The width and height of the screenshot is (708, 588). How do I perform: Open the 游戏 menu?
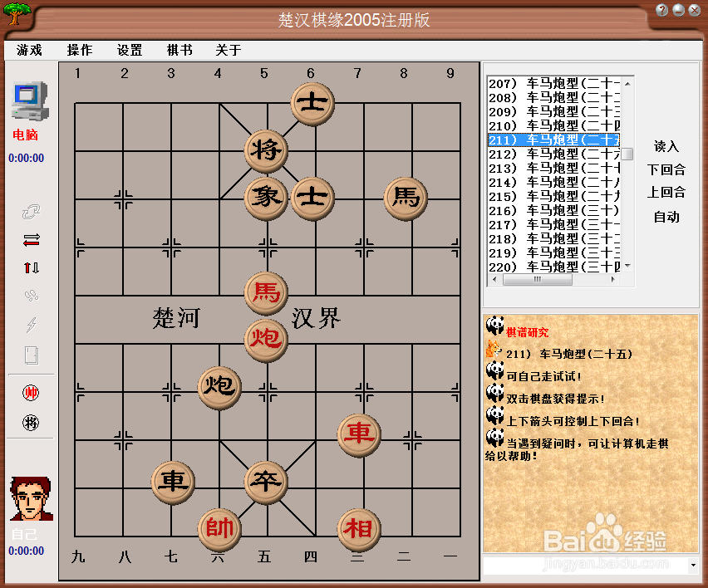coord(28,50)
